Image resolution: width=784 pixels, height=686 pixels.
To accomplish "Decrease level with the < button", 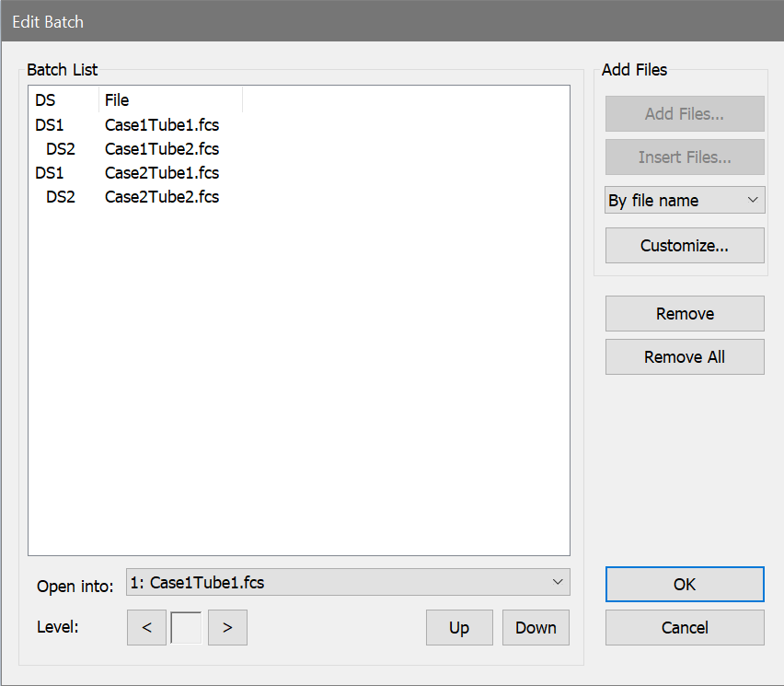I will click(146, 627).
